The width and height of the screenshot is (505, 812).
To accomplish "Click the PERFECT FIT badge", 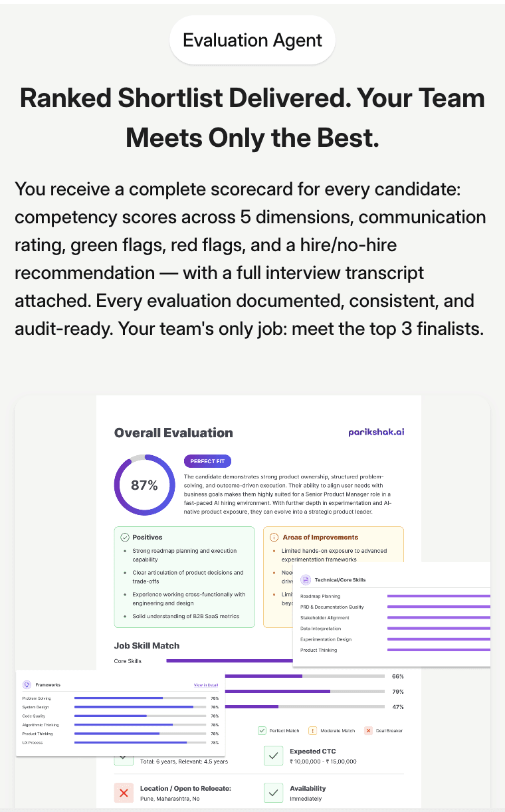I will point(207,461).
